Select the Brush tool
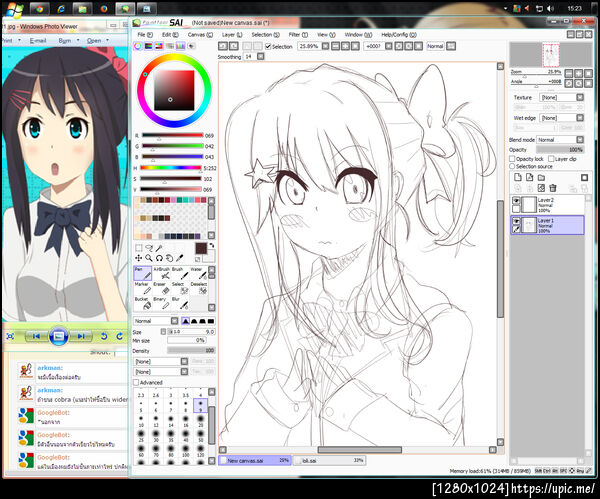Viewport: 600px width, 499px height. [x=180, y=273]
